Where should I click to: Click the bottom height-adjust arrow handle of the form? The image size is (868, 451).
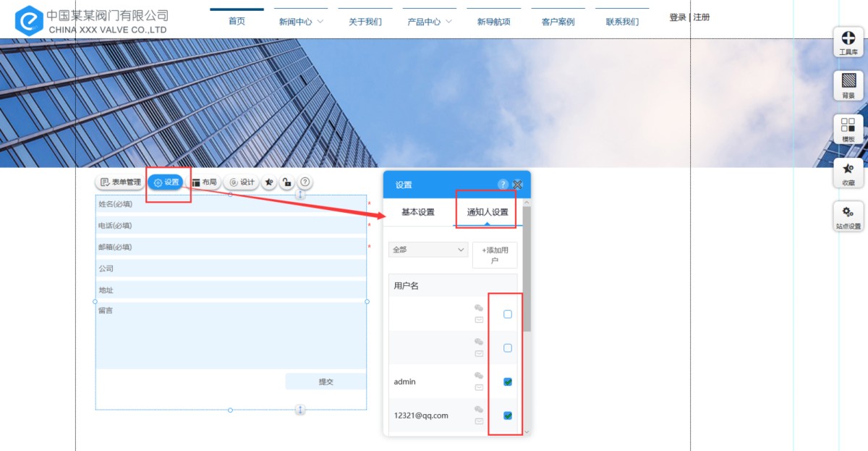[x=301, y=410]
